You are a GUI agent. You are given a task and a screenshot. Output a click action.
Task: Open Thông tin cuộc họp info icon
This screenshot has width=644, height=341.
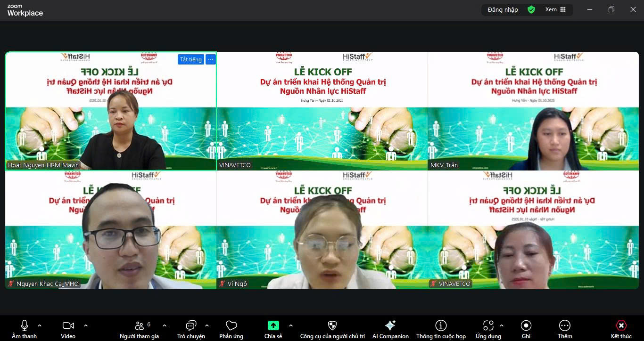coord(441,326)
